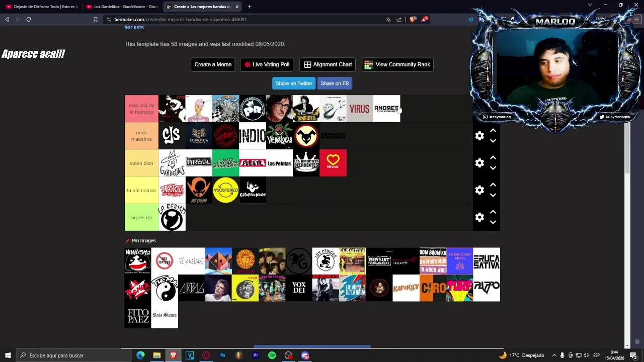Select the yellow Soda Stereo image
The width and height of the screenshot is (644, 362).
[225, 190]
